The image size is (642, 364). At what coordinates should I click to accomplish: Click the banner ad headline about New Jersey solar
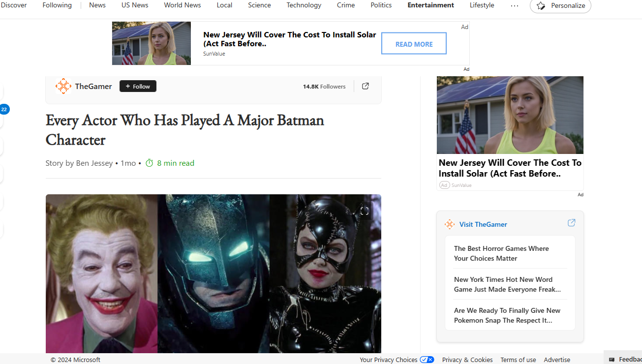pyautogui.click(x=289, y=39)
